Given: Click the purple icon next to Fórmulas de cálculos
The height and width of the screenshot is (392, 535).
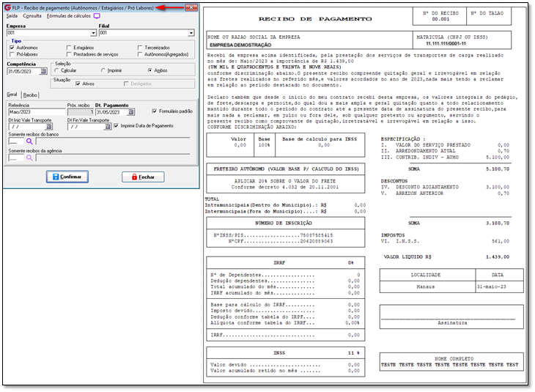Looking at the screenshot, I should pyautogui.click(x=97, y=16).
